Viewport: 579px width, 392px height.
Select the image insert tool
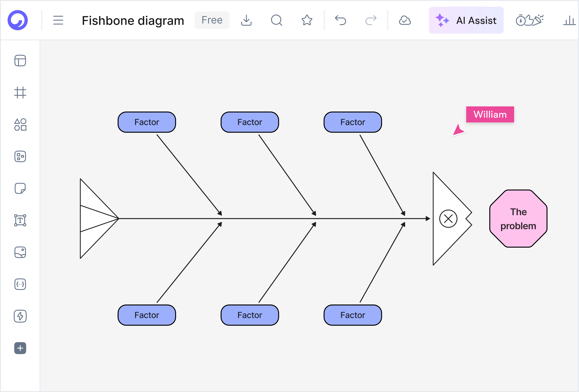[20, 252]
